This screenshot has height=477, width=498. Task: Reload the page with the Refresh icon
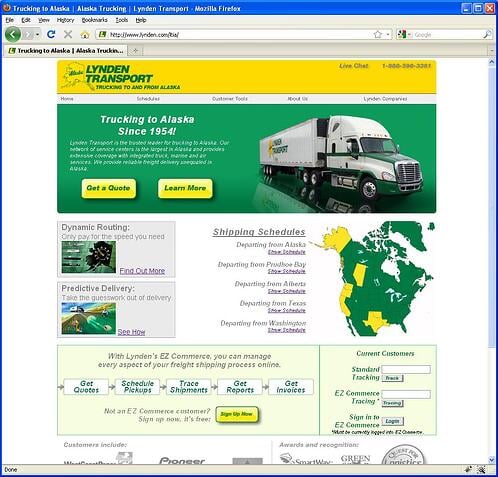51,34
